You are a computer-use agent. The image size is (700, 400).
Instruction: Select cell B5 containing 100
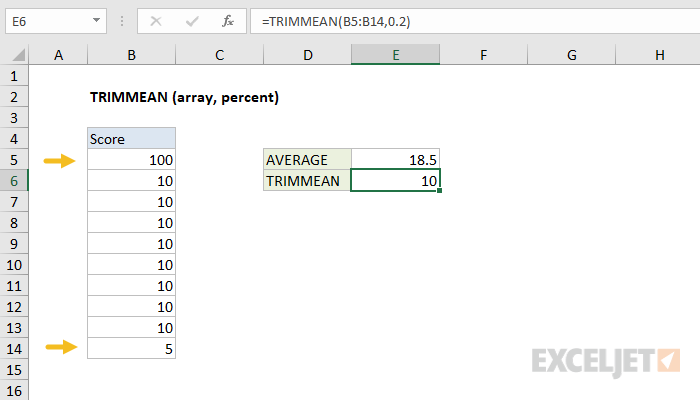pyautogui.click(x=131, y=160)
